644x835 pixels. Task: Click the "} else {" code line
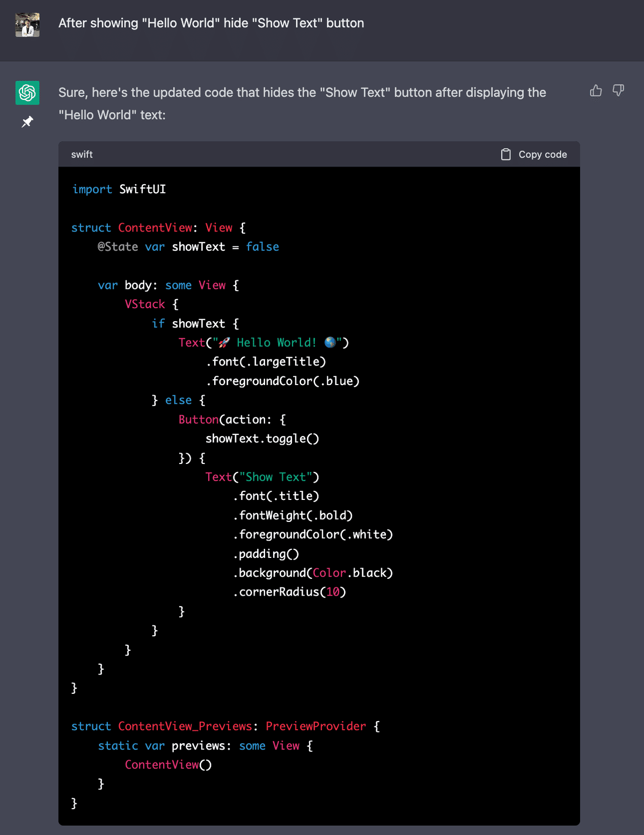point(179,400)
